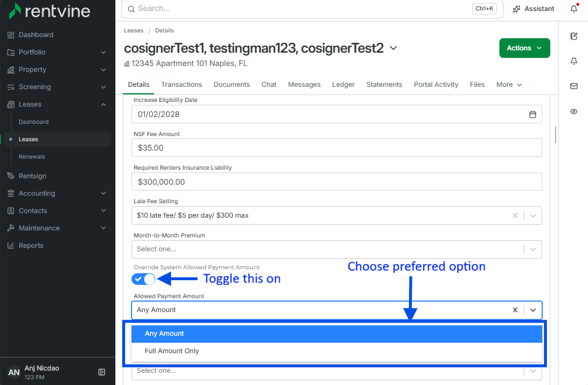Click the Rentsign pen icon
This screenshot has width=588, height=385.
coord(11,176)
